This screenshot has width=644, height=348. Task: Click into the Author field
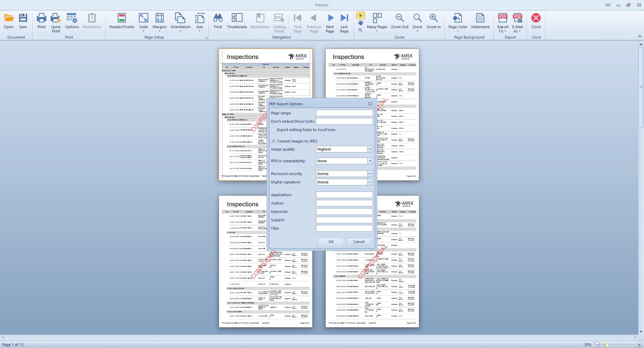click(344, 203)
